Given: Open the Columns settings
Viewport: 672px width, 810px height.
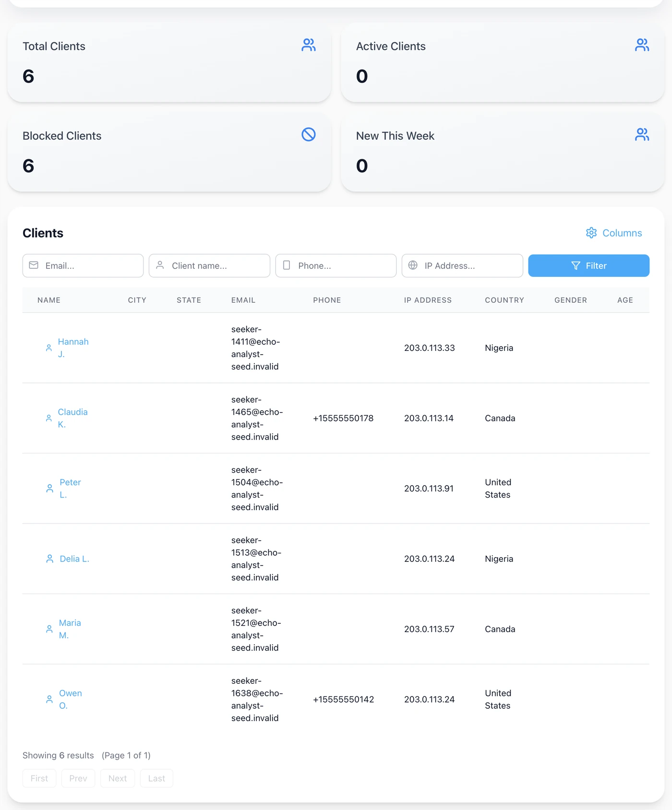Looking at the screenshot, I should (614, 233).
